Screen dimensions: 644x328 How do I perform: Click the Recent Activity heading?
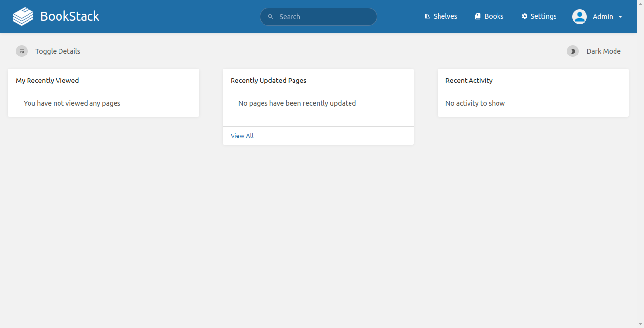click(x=468, y=81)
